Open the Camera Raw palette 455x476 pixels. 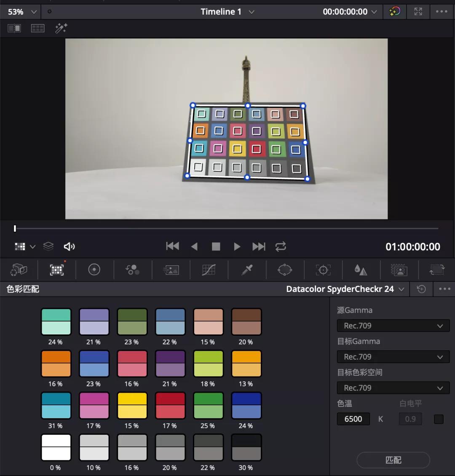click(x=19, y=270)
